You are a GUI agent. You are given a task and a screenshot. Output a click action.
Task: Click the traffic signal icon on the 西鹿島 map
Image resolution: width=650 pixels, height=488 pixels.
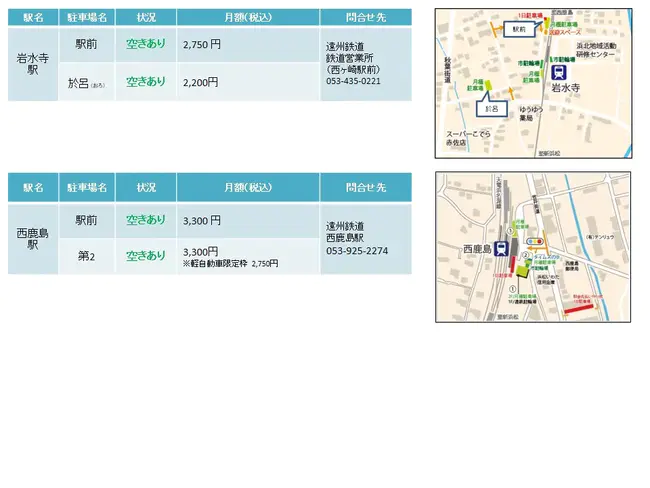pyautogui.click(x=534, y=241)
